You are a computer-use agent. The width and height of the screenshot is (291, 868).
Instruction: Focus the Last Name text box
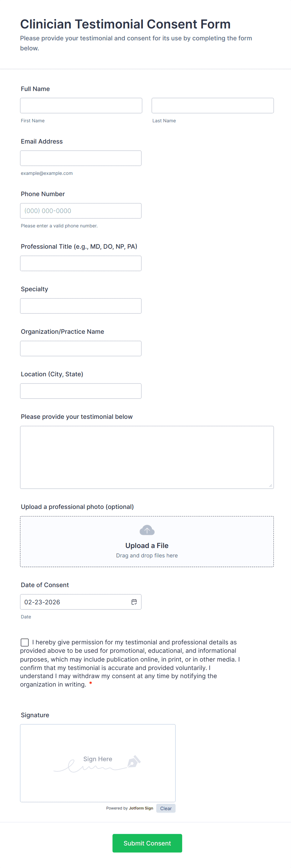tap(212, 105)
